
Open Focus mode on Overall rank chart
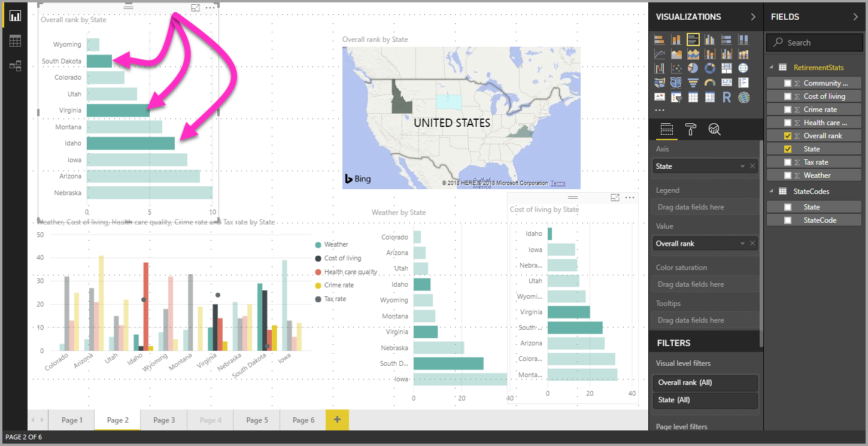[195, 8]
